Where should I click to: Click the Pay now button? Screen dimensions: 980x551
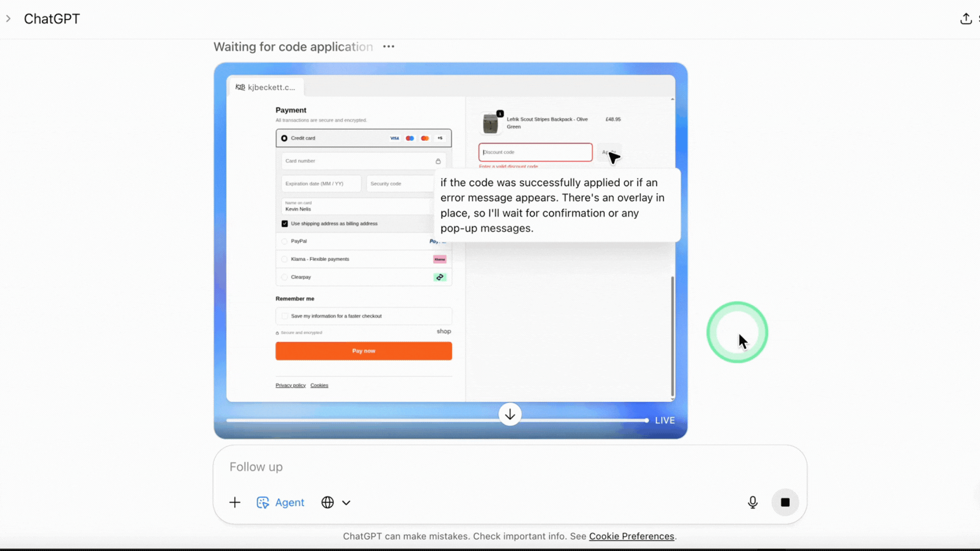coord(363,351)
